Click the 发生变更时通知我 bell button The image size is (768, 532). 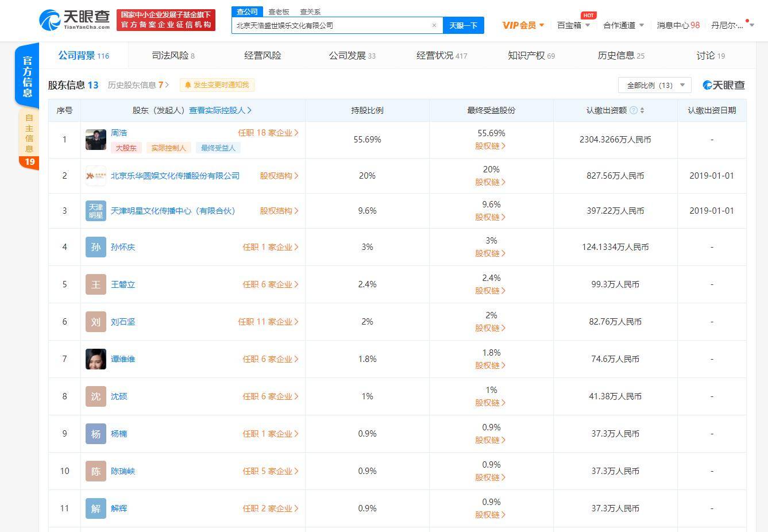coord(217,85)
